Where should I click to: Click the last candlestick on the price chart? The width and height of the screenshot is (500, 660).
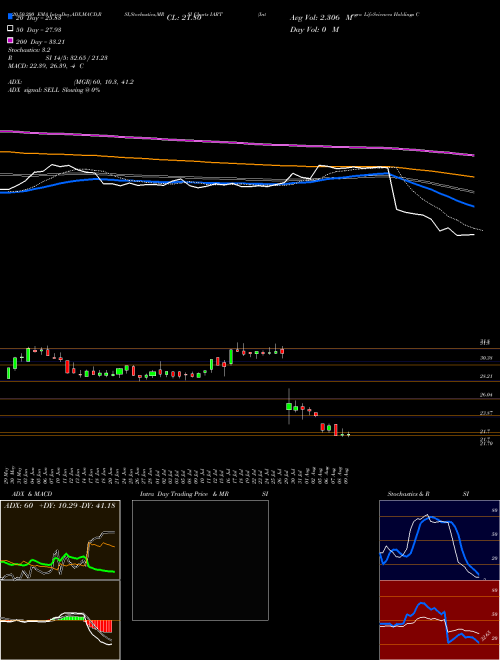348,434
